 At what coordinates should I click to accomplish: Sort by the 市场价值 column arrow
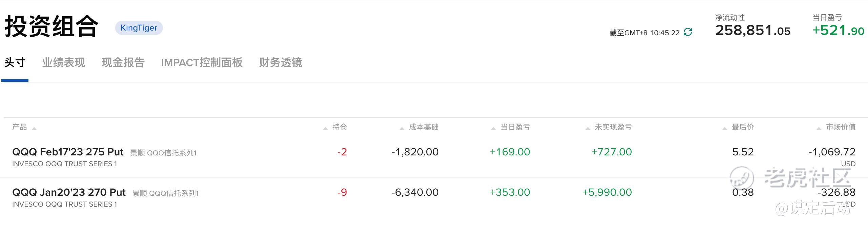pos(819,128)
